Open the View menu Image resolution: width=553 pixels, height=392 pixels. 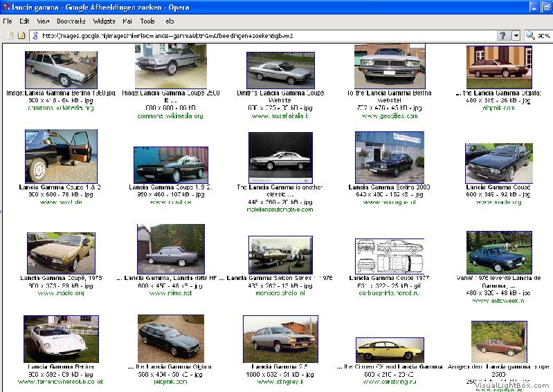point(43,21)
